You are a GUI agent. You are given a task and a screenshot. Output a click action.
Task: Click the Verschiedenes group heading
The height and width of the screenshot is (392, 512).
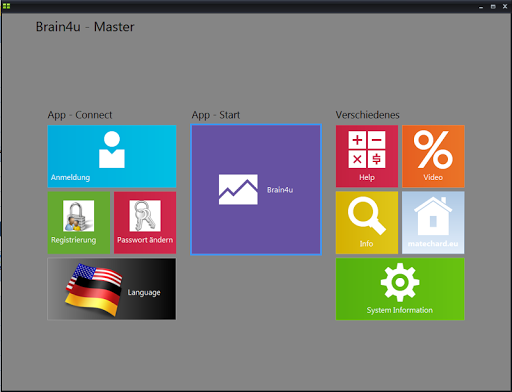click(x=367, y=115)
